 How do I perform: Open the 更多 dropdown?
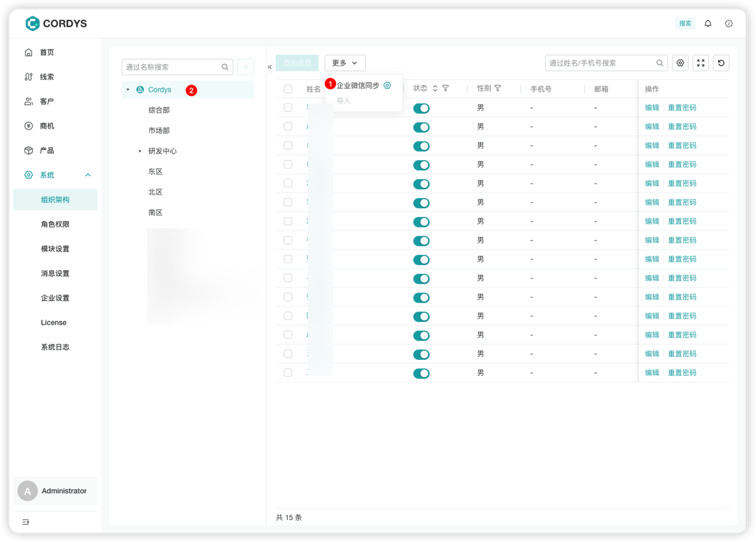(x=345, y=63)
